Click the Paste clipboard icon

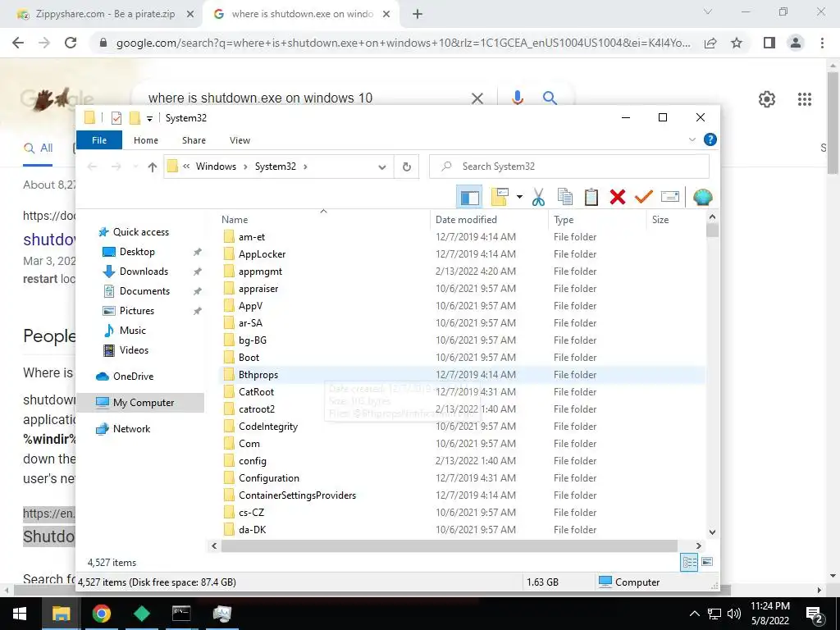(591, 197)
